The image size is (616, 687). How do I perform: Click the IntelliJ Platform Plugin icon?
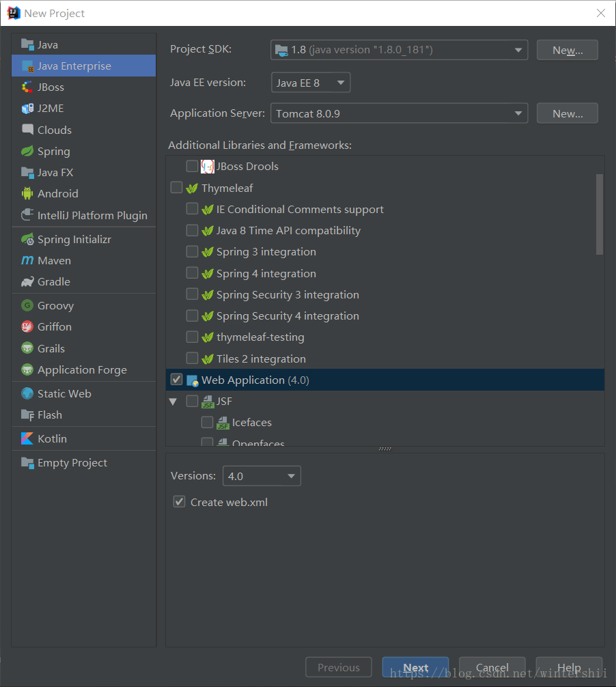27,214
